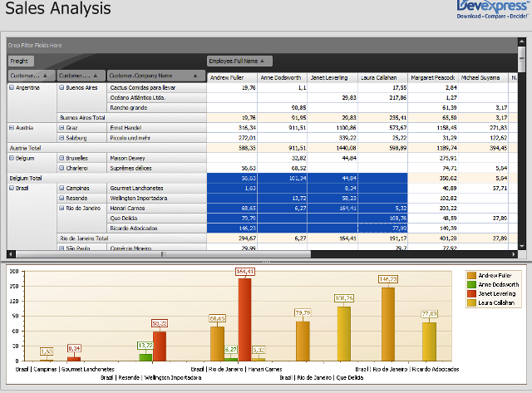
Task: Collapse the Austria country row
Action: 12,128
